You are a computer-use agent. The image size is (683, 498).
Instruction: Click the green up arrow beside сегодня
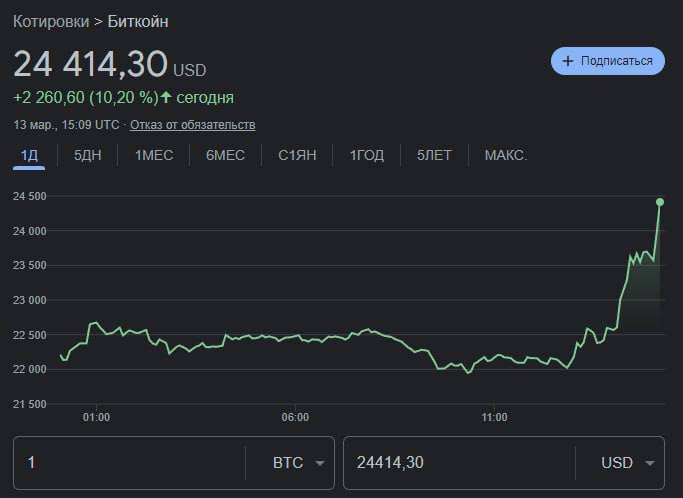click(x=166, y=97)
